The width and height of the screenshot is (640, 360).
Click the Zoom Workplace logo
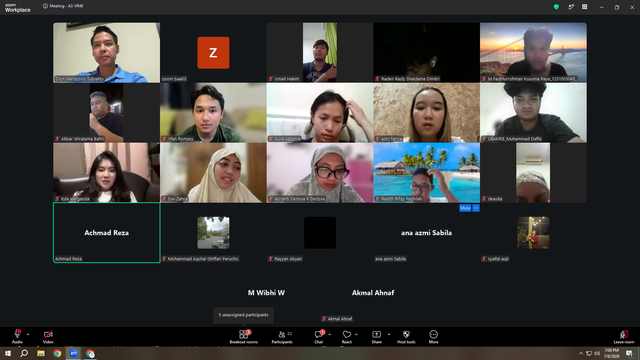tap(18, 8)
